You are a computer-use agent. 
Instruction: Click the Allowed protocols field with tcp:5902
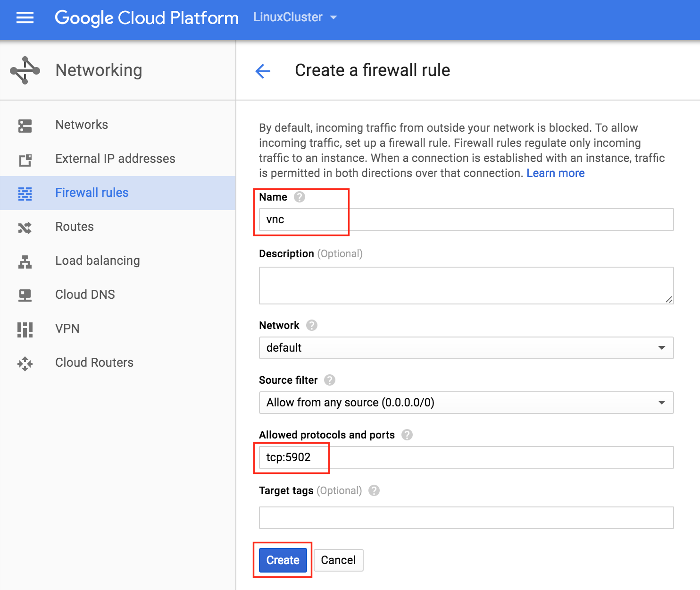click(466, 457)
